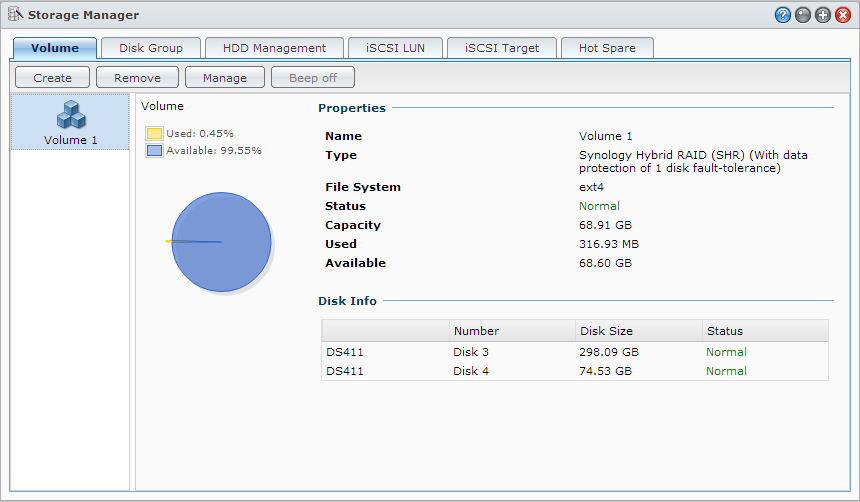The image size is (860, 502).
Task: Click the 298.09 GB disk size cell
Action: tap(609, 352)
